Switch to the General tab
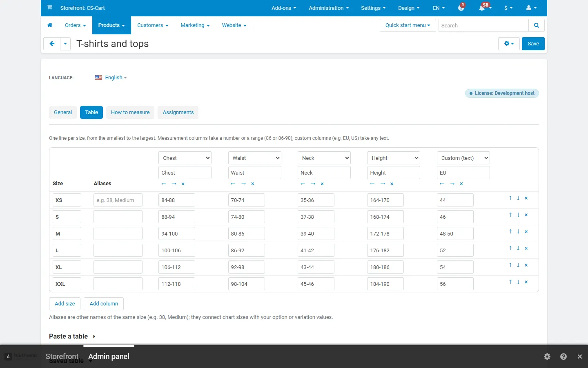This screenshot has width=588, height=368. [x=63, y=112]
